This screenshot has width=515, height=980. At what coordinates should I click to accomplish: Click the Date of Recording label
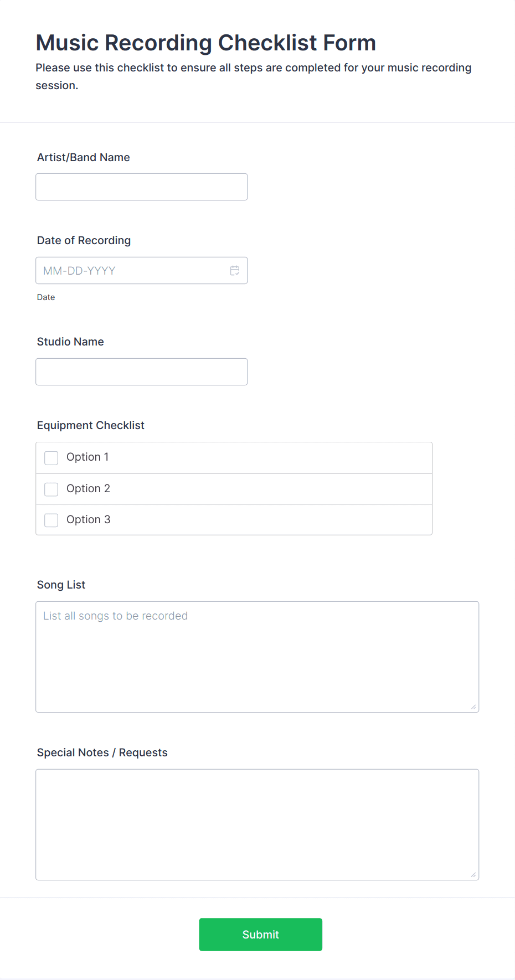(x=84, y=240)
